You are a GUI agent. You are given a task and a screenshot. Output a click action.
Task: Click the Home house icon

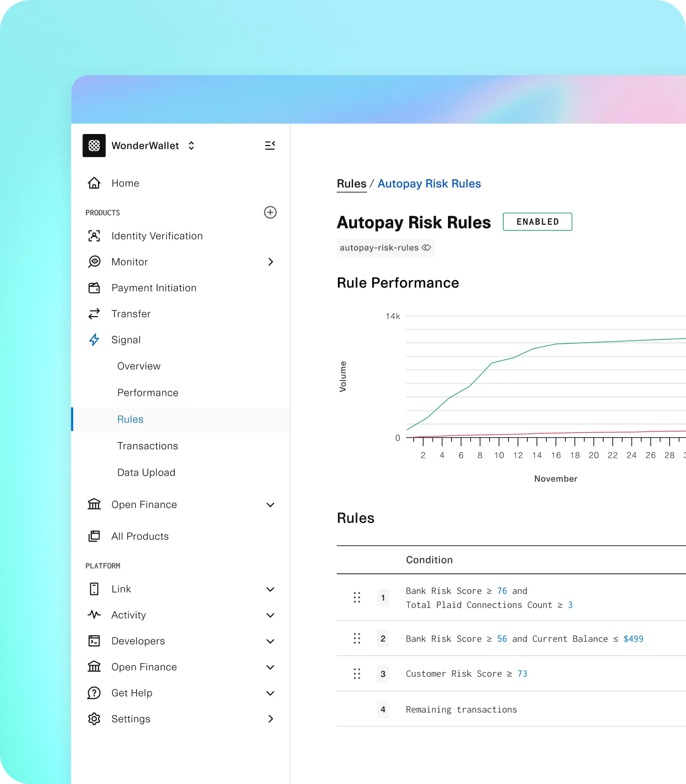pyautogui.click(x=94, y=183)
